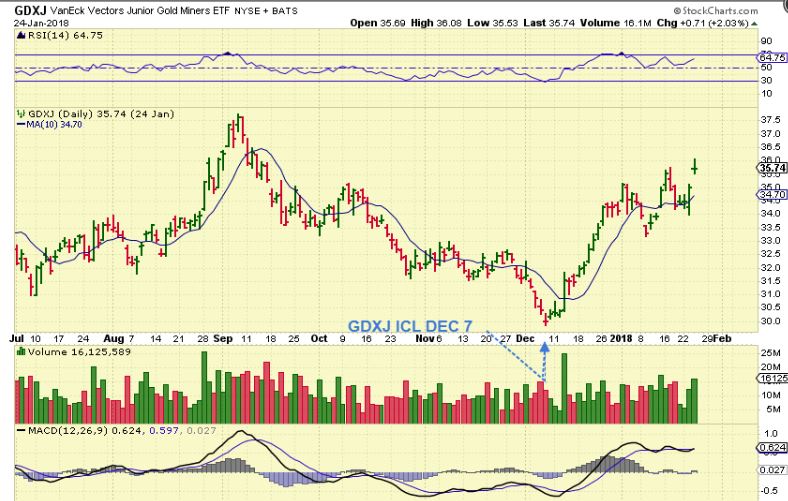Click the GDXJ ticker symbol in the header
This screenshot has height=501, width=788.
[x=30, y=11]
